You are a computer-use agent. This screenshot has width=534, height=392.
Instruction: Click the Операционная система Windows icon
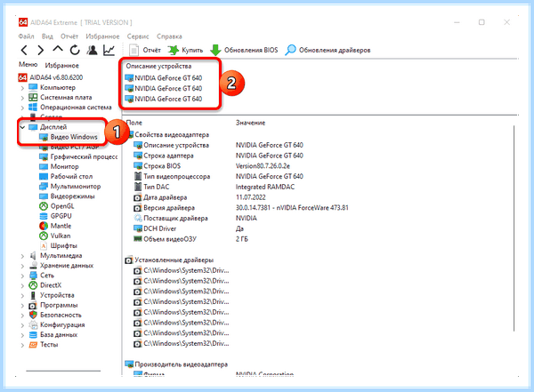pos(33,108)
